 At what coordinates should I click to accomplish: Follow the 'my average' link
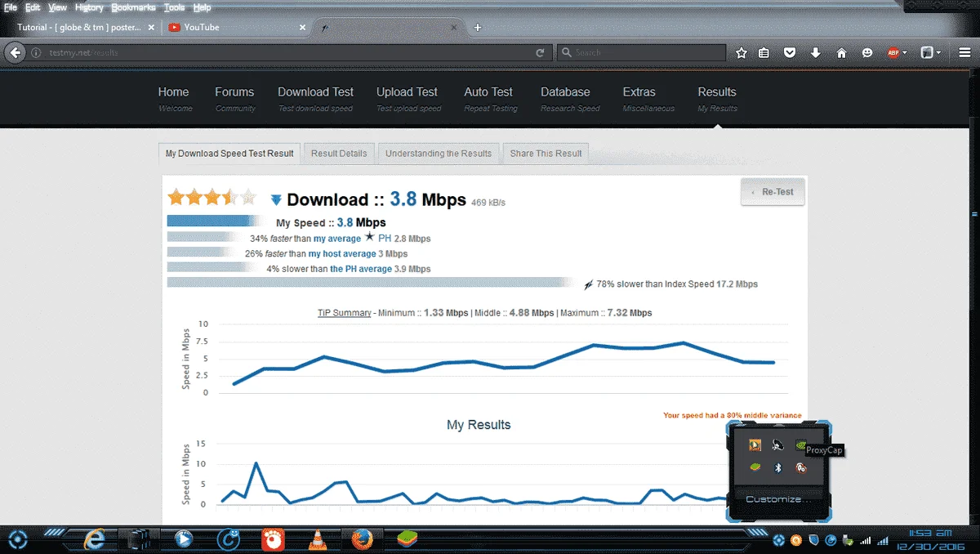pyautogui.click(x=337, y=239)
